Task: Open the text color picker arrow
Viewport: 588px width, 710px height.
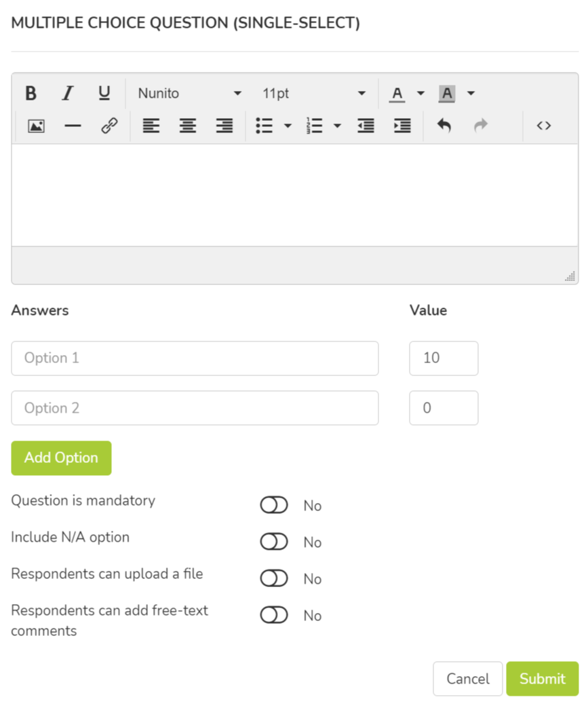Action: (420, 93)
